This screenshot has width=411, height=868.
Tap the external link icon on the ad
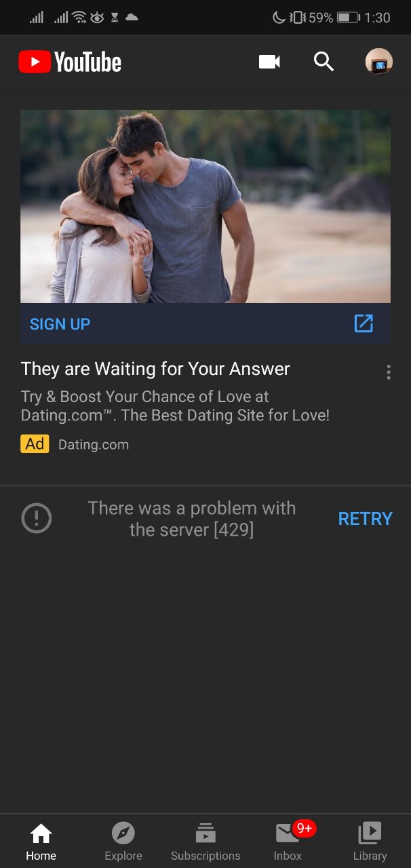pyautogui.click(x=364, y=323)
